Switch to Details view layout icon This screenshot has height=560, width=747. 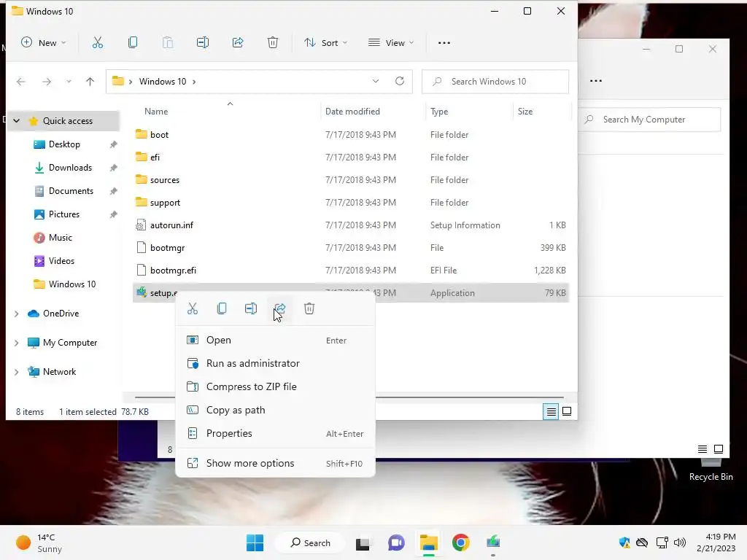tap(551, 411)
